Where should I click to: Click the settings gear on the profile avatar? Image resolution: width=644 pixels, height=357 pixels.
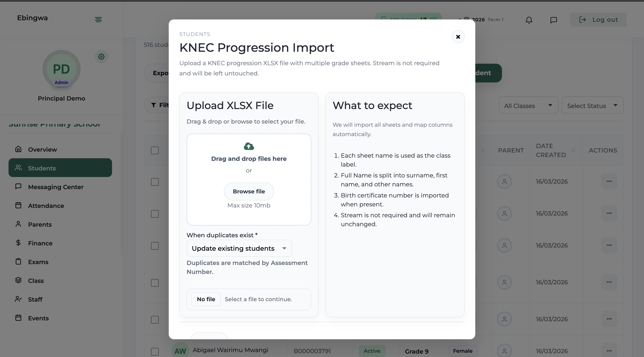(x=101, y=56)
